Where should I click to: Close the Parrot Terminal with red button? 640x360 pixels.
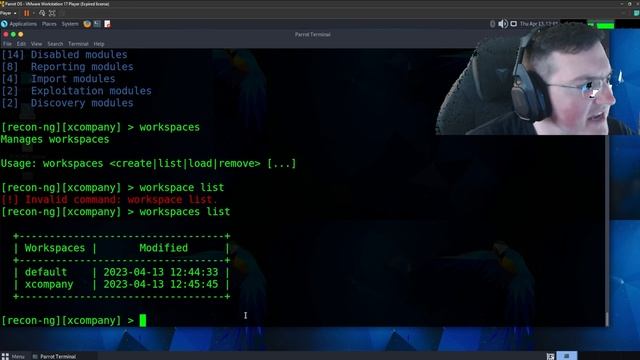pyautogui.click(x=6, y=35)
